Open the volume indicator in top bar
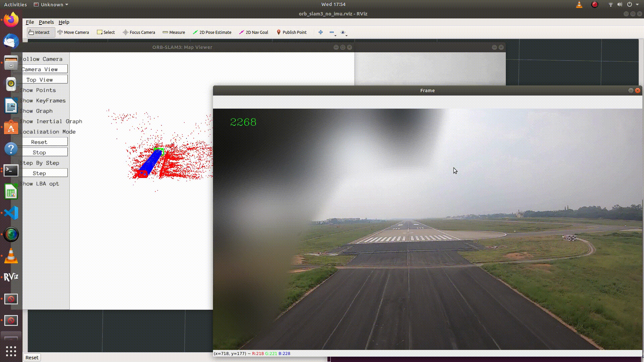The height and width of the screenshot is (362, 644). tap(620, 4)
